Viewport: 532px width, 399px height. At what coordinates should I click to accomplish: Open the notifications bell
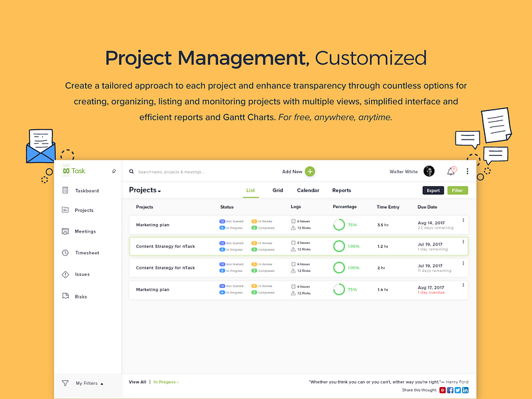tap(452, 171)
